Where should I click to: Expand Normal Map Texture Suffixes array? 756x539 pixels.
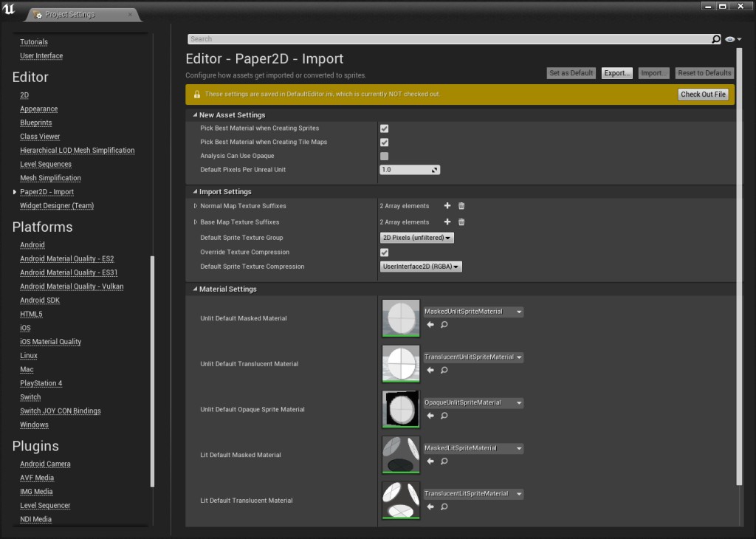(195, 206)
